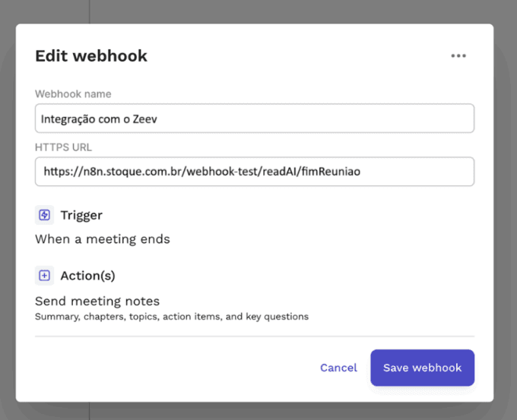The image size is (517, 420).
Task: Click the lightning bolt Trigger icon
Action: [x=44, y=215]
